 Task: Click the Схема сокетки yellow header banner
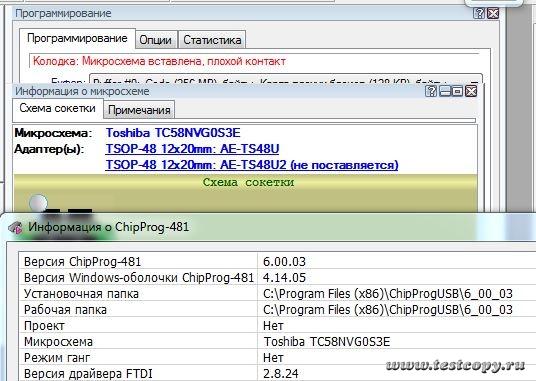tap(245, 183)
